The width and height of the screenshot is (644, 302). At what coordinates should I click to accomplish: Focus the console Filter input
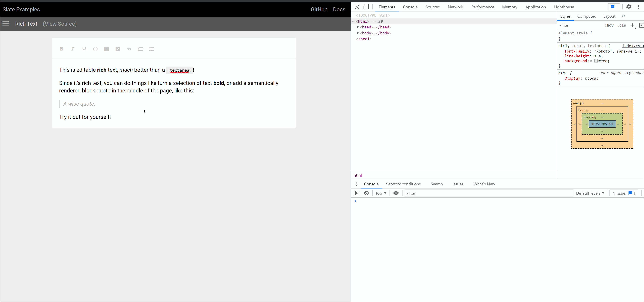point(487,193)
